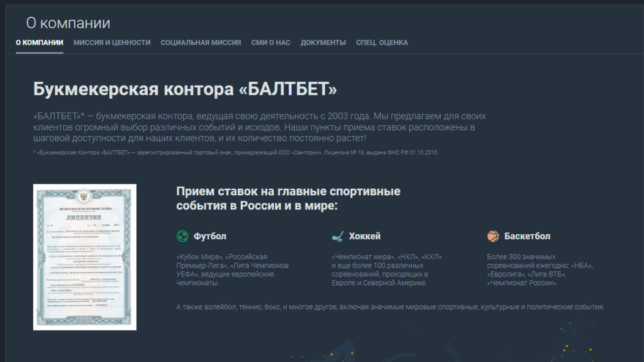Click the hockey stick icon next to Хоккей
Image resolution: width=644 pixels, height=362 pixels.
(338, 236)
